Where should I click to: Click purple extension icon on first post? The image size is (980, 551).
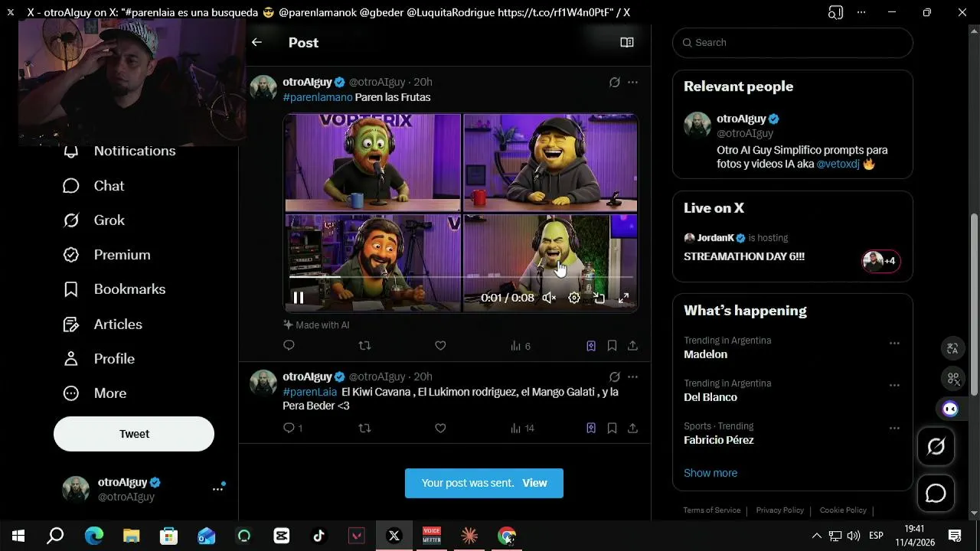tap(591, 346)
